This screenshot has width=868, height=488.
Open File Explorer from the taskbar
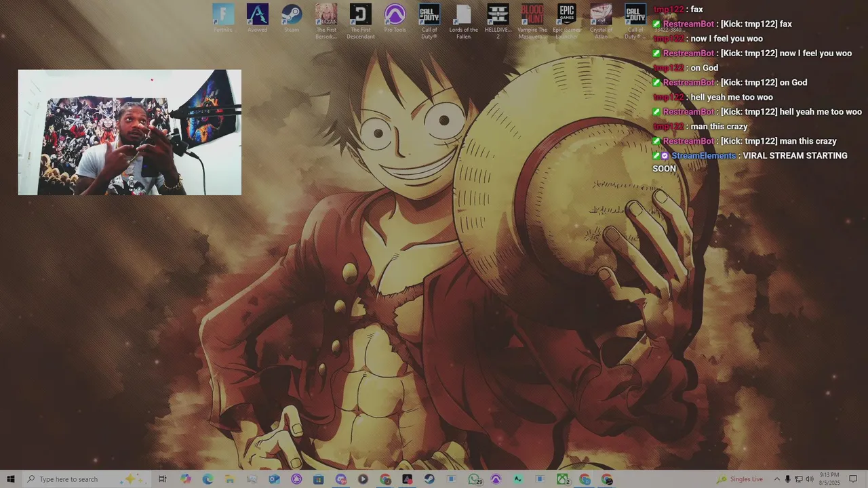coord(230,479)
